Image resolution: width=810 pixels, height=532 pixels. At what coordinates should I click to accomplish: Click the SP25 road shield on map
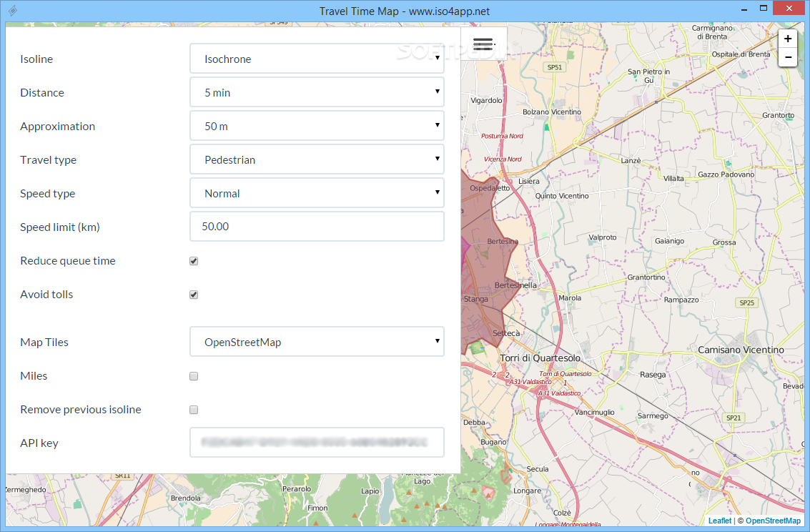(x=746, y=302)
